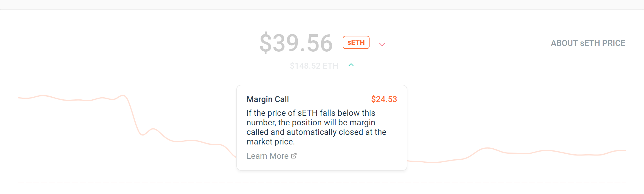Click the left end of the dashed line

pyautogui.click(x=19, y=182)
